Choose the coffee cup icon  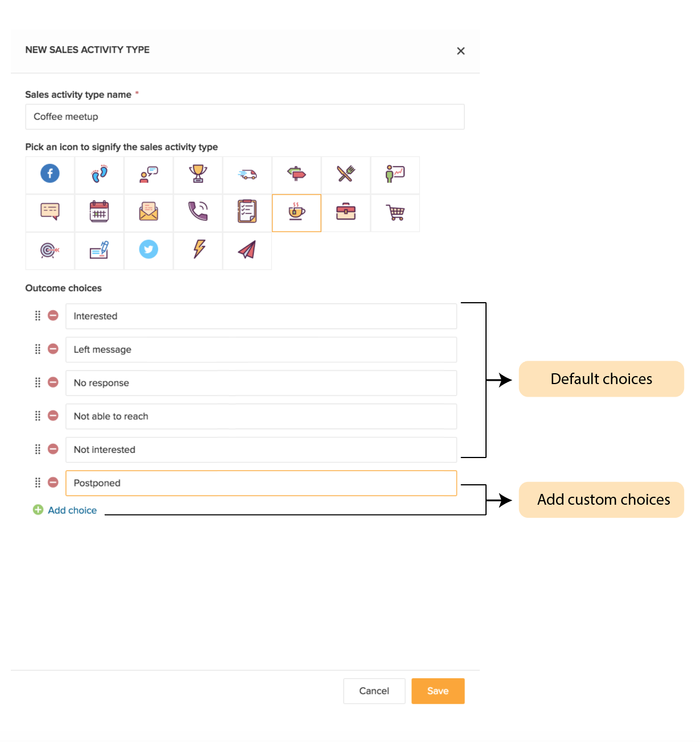pyautogui.click(x=297, y=212)
